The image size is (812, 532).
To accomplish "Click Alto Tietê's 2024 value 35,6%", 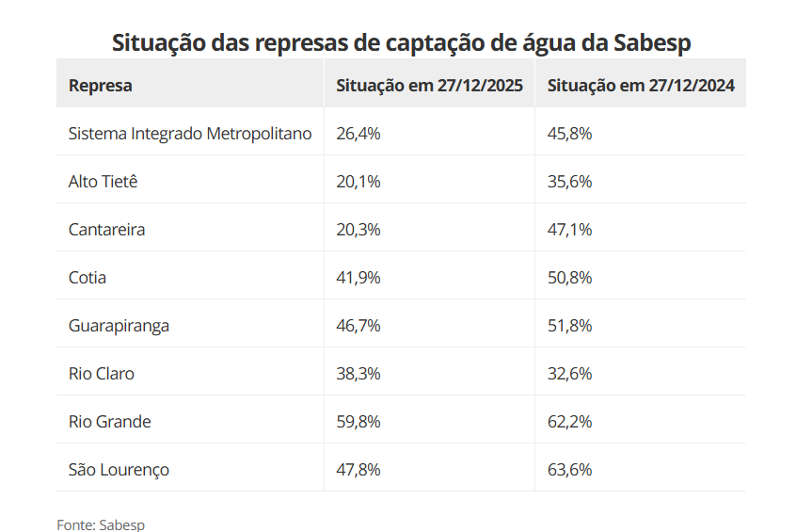I will tap(569, 182).
